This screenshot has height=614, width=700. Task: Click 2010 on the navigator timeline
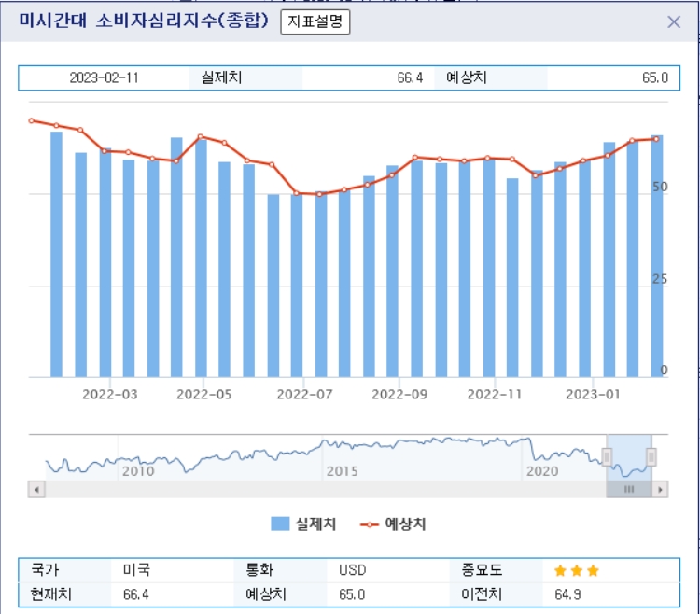[138, 471]
